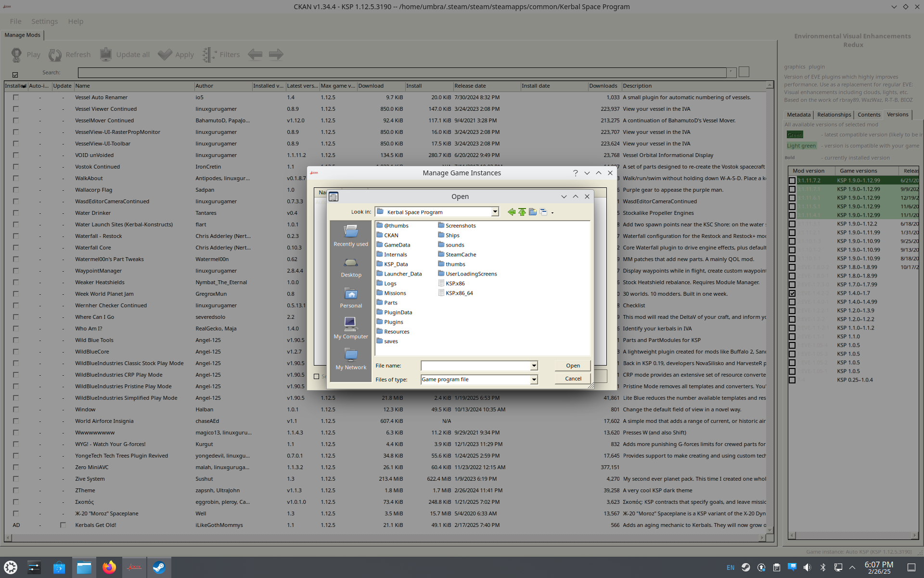Image resolution: width=924 pixels, height=578 pixels.
Task: Click the navigate forward arrow in CKAN toolbar
Action: pos(276,54)
